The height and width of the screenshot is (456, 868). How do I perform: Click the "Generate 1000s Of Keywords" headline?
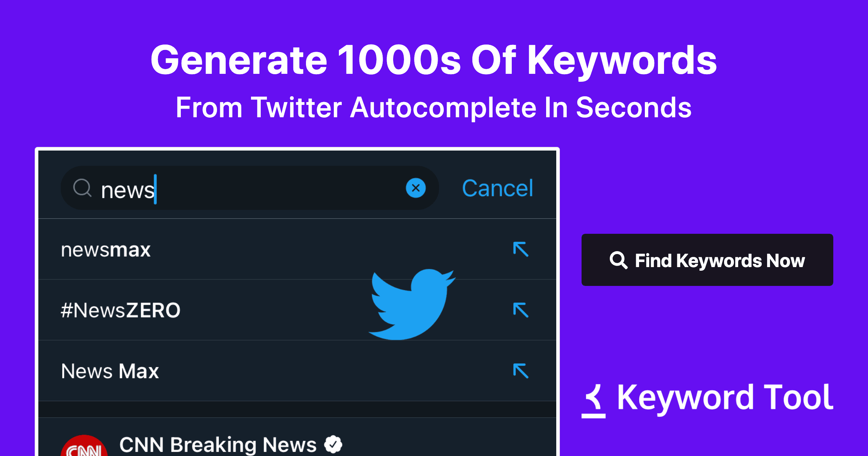pyautogui.click(x=434, y=60)
